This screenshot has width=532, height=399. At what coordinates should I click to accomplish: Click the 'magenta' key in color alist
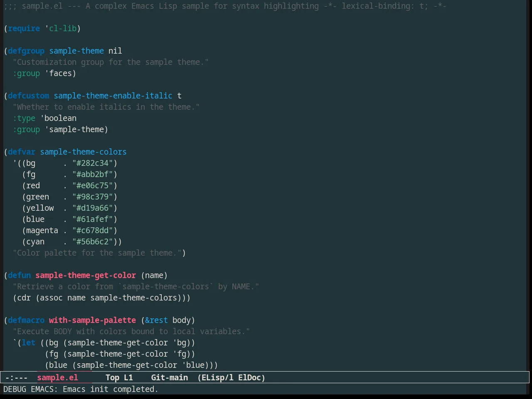[x=42, y=230]
